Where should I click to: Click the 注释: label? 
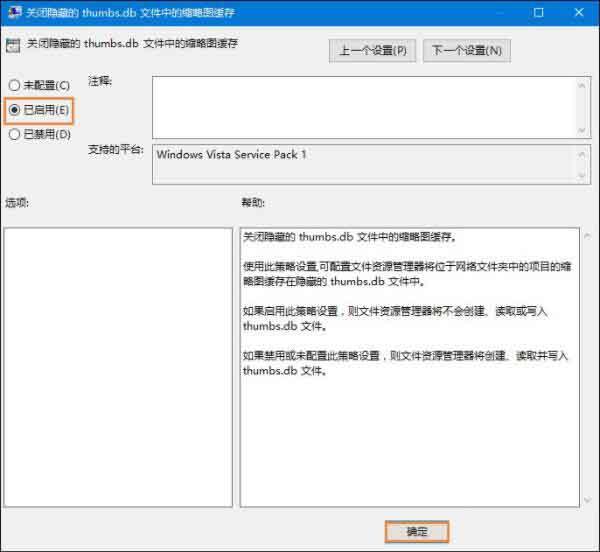click(x=100, y=81)
